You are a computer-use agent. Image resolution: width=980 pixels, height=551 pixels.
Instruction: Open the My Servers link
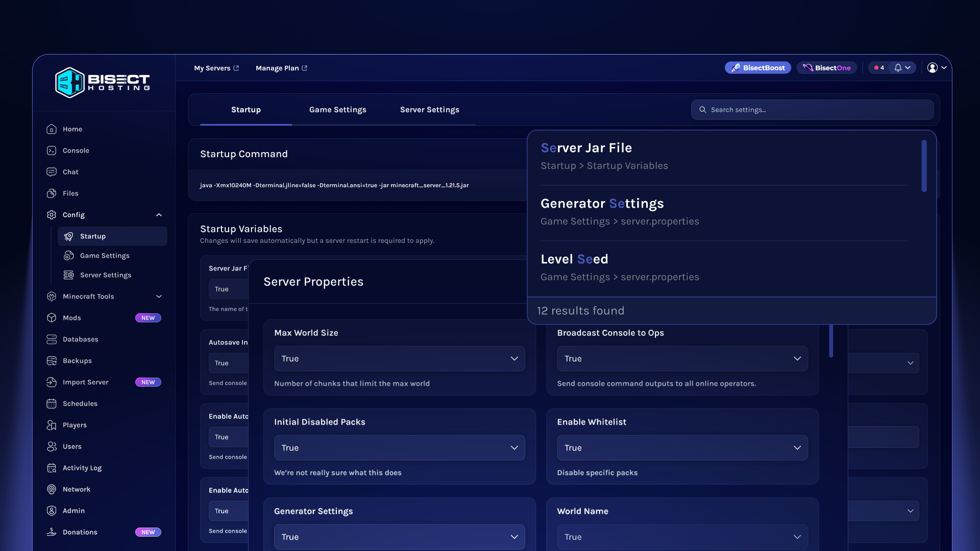click(x=216, y=68)
